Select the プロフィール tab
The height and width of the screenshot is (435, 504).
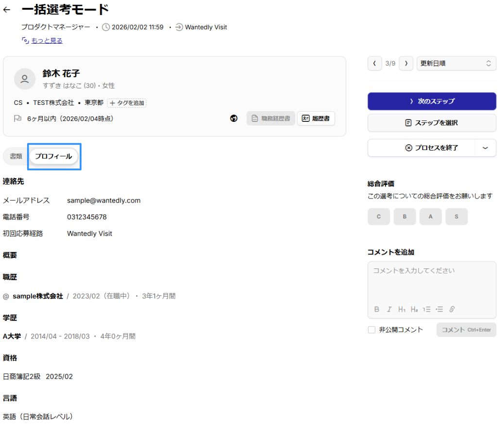(53, 156)
